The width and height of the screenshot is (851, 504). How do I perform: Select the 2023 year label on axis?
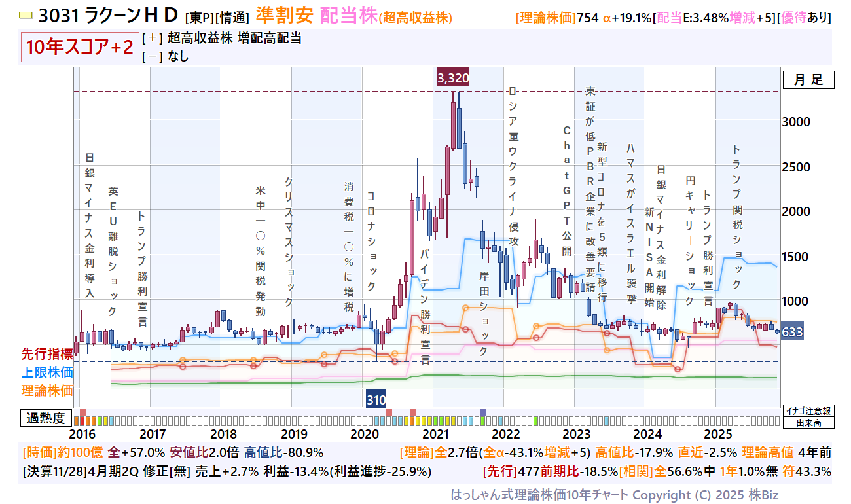[576, 434]
